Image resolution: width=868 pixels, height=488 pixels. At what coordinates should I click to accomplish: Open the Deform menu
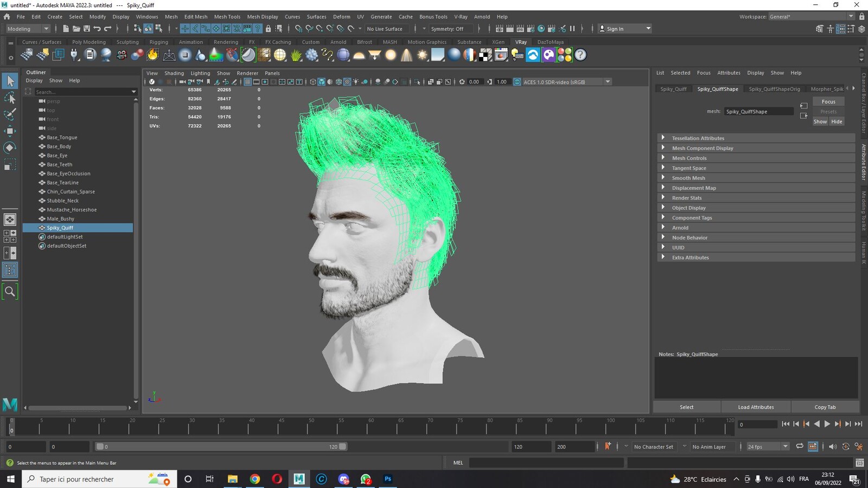coord(342,17)
